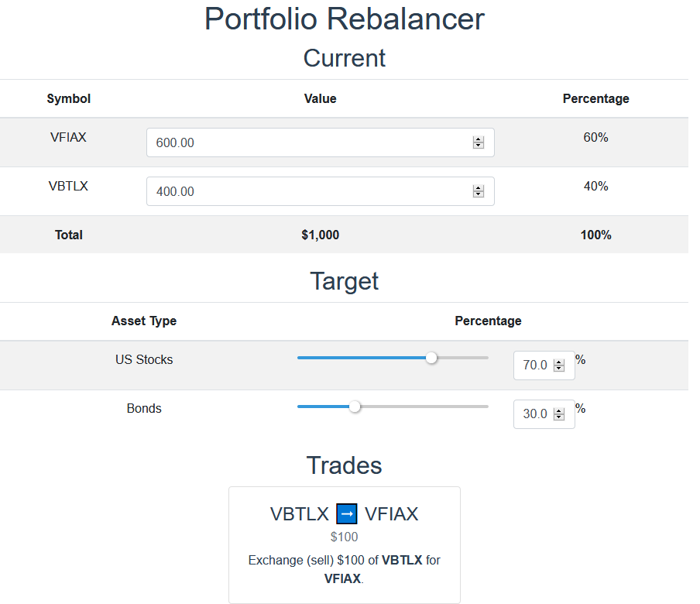Click the Portfolio Rebalancer title

[x=345, y=19]
